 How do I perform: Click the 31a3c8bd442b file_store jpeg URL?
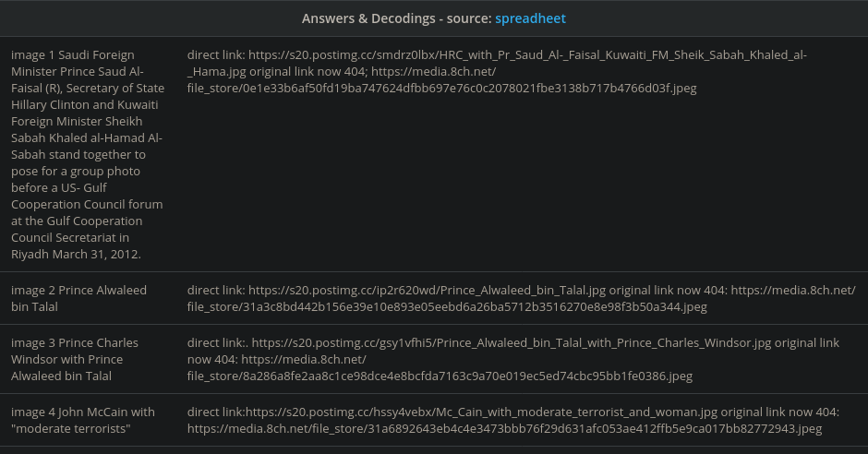pos(447,307)
